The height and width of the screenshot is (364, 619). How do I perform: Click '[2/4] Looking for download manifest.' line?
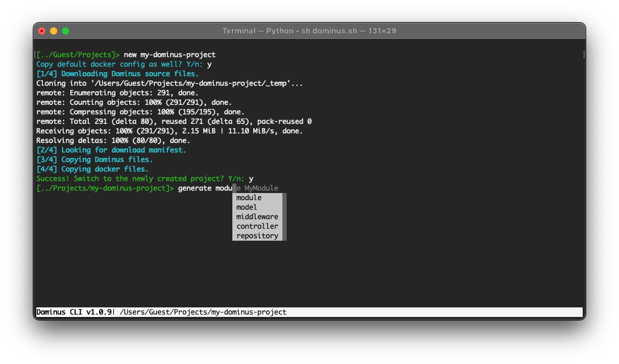click(111, 150)
